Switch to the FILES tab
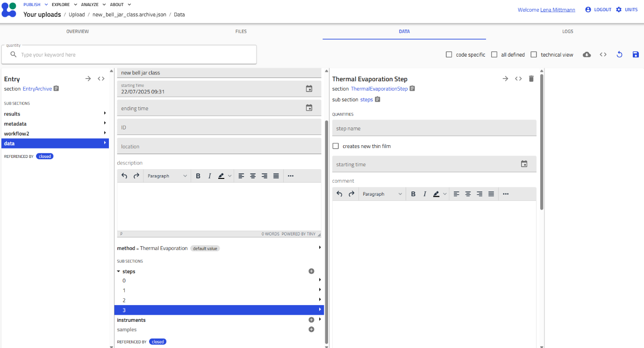 (241, 31)
